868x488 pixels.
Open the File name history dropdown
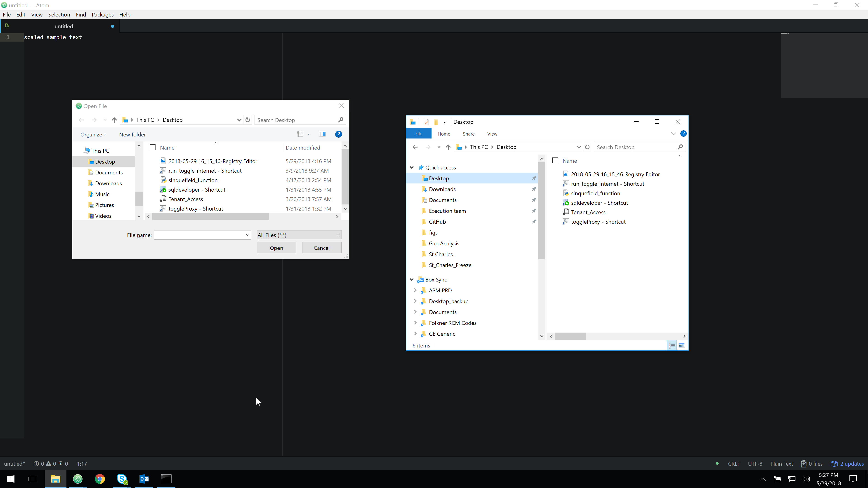pos(248,235)
